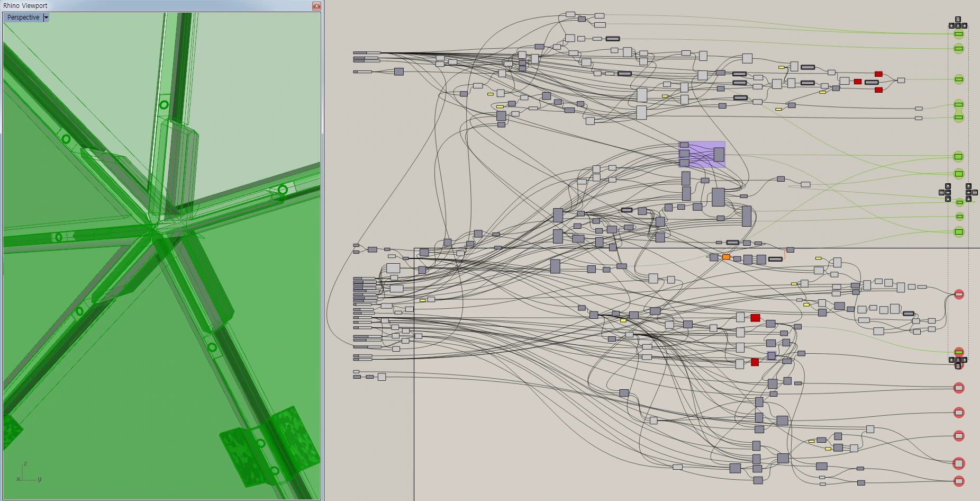Click the Perspective viewport label
The height and width of the screenshot is (501, 980).
tap(23, 17)
